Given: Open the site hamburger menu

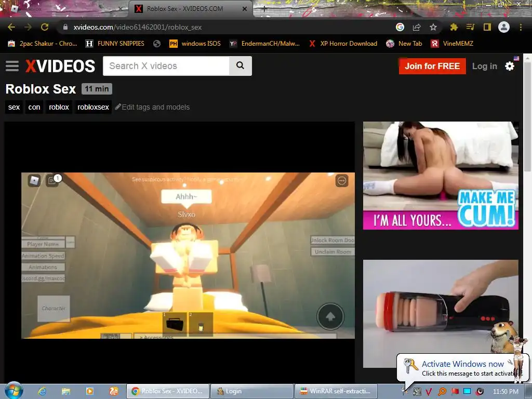Looking at the screenshot, I should coord(12,66).
